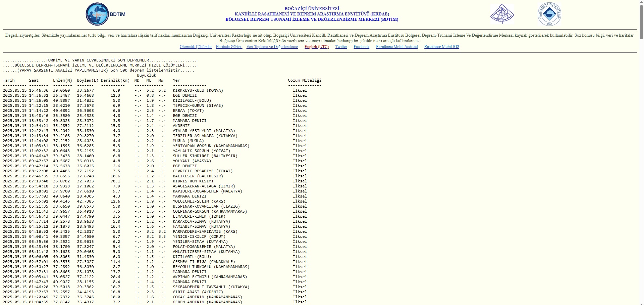Click YENIYAPAN-GOKSUN (KAHRAMANMARAS) entry
Screen dimensions: 644x305
[211, 146]
